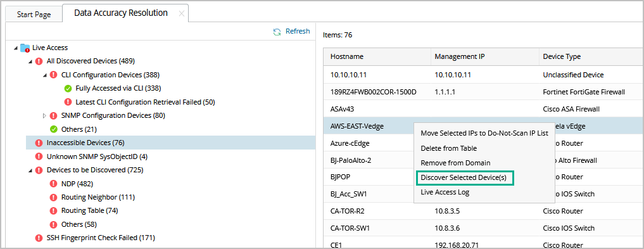Click red alert icon beside Inaccessible Devices
The image size is (644, 249).
(39, 143)
